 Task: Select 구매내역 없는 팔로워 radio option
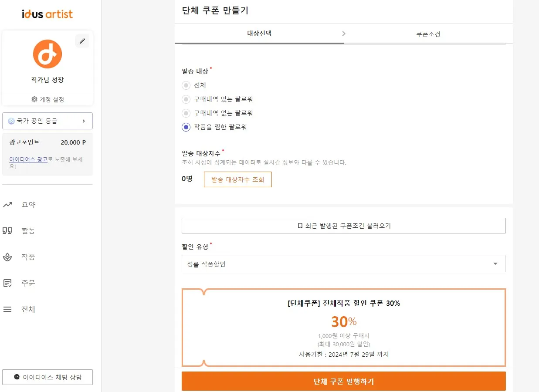[186, 113]
